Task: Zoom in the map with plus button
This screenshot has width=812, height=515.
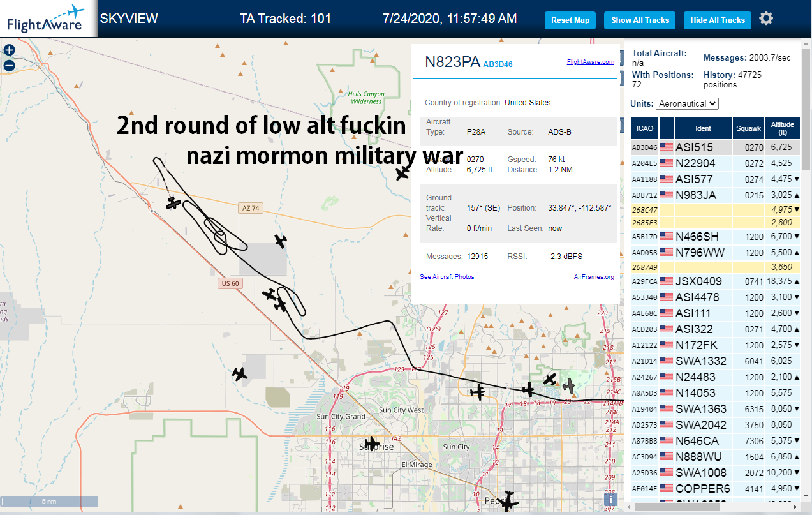Action: coord(9,50)
